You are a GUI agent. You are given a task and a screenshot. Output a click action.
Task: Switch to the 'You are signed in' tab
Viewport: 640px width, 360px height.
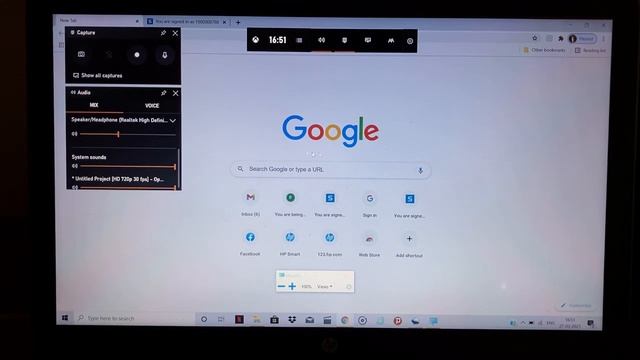tap(187, 22)
